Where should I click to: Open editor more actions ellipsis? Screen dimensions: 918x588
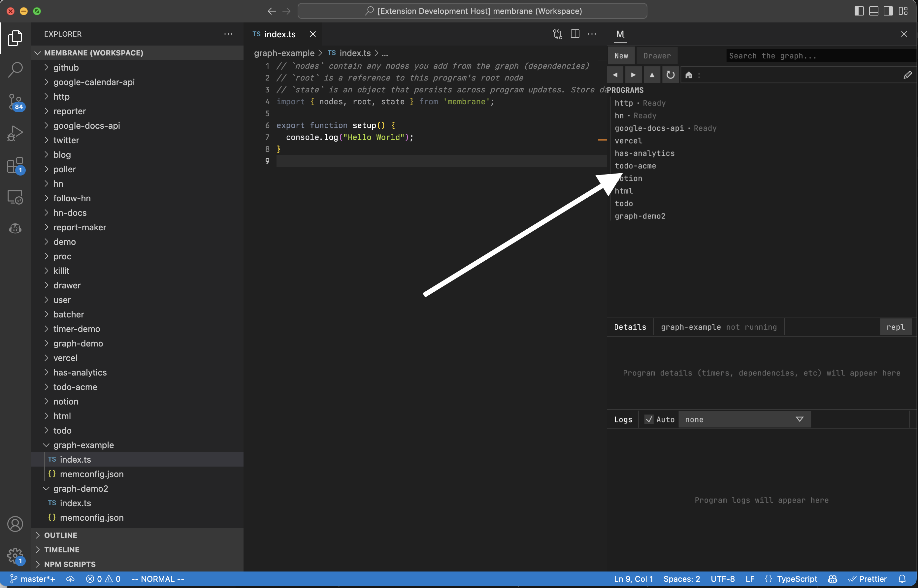(592, 34)
